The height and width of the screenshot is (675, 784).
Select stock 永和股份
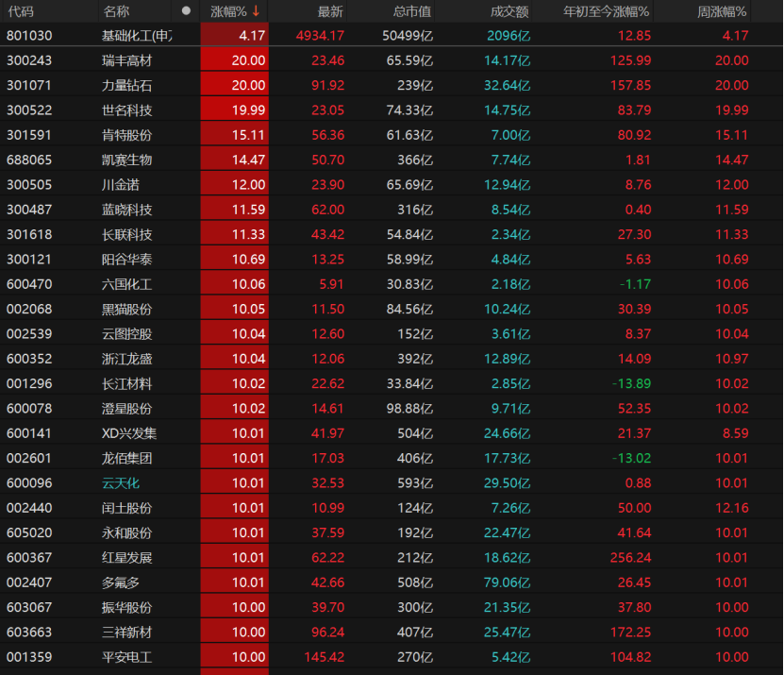click(x=126, y=532)
